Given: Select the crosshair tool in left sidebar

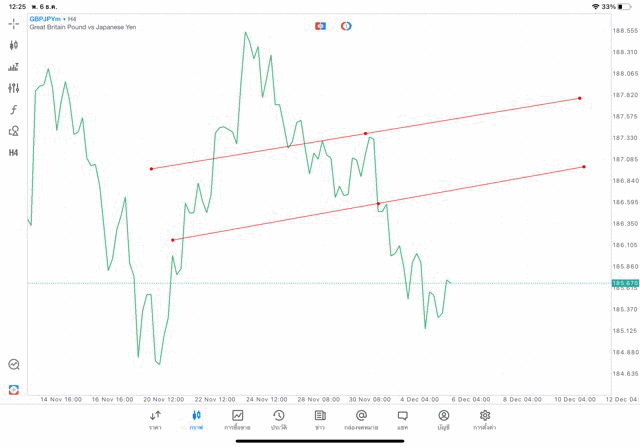Looking at the screenshot, I should point(13,24).
